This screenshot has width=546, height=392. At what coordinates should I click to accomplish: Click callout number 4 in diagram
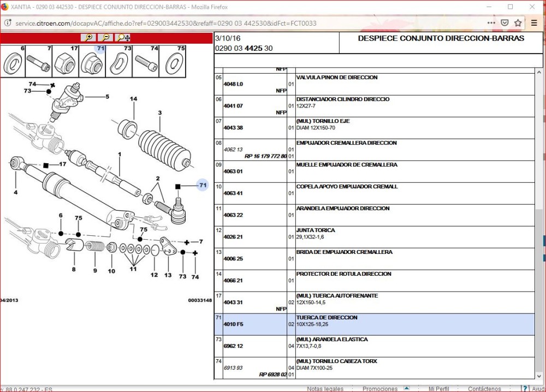(16, 192)
